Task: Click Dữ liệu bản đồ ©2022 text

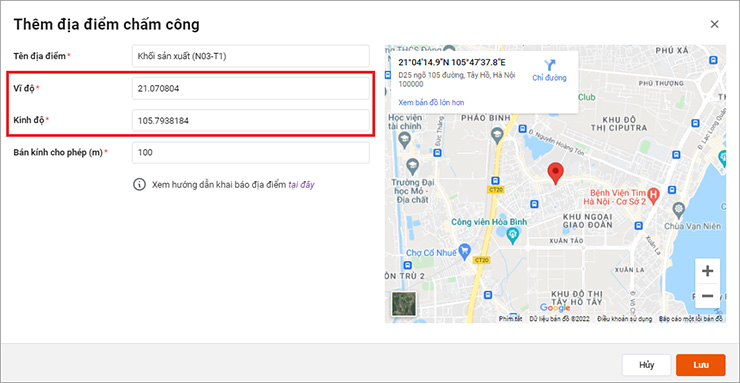Action: tap(559, 319)
